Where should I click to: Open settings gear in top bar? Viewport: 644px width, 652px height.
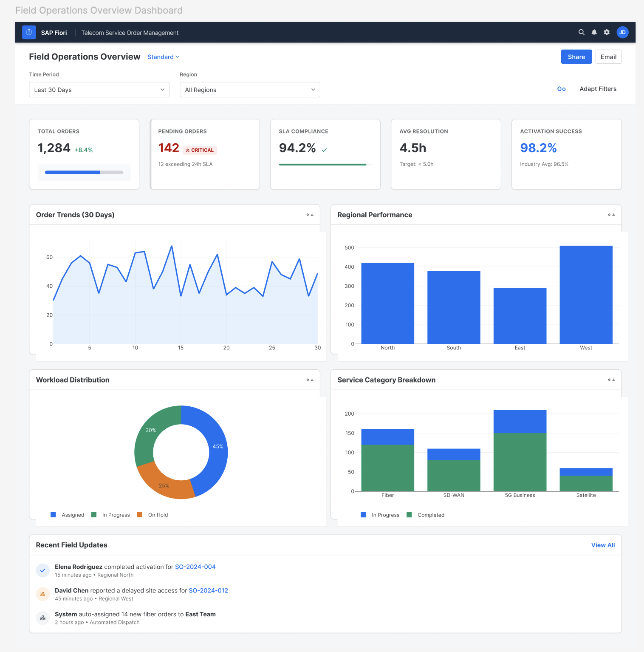607,32
